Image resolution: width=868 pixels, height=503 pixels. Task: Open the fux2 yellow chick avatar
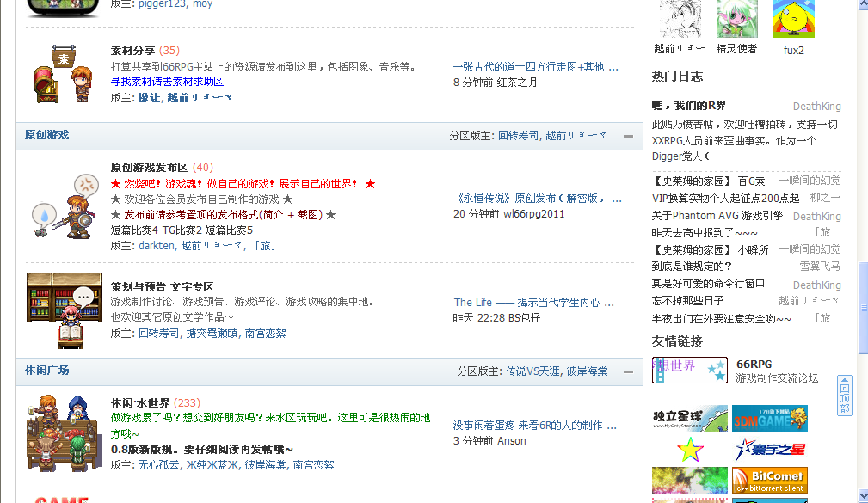coord(794,19)
